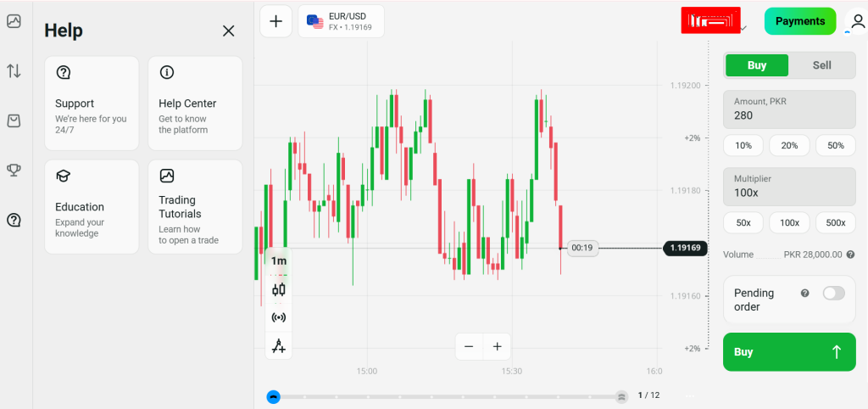Enable the Pending order toggle
Viewport: 868px width, 409px height.
(833, 293)
